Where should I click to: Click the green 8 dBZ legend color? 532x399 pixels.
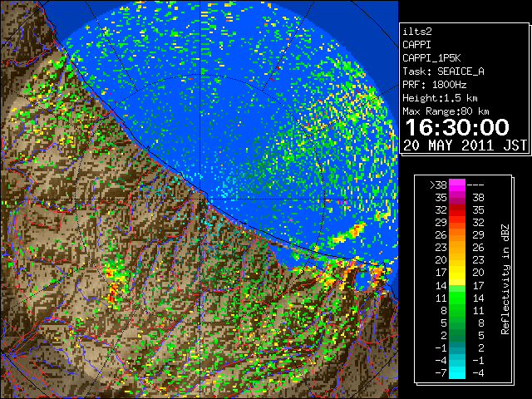point(457,310)
